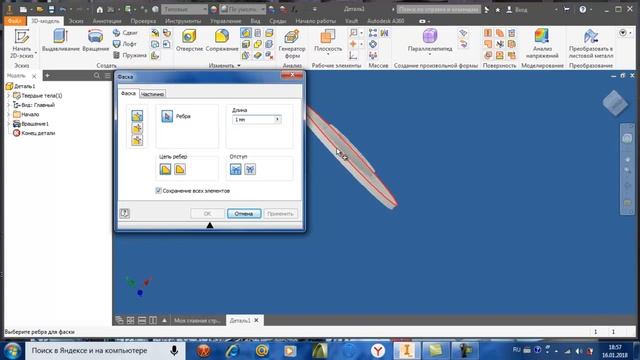Viewport: 640px width, 360px height.
Task: Activate the Ребра edge selector button
Action: (x=167, y=116)
